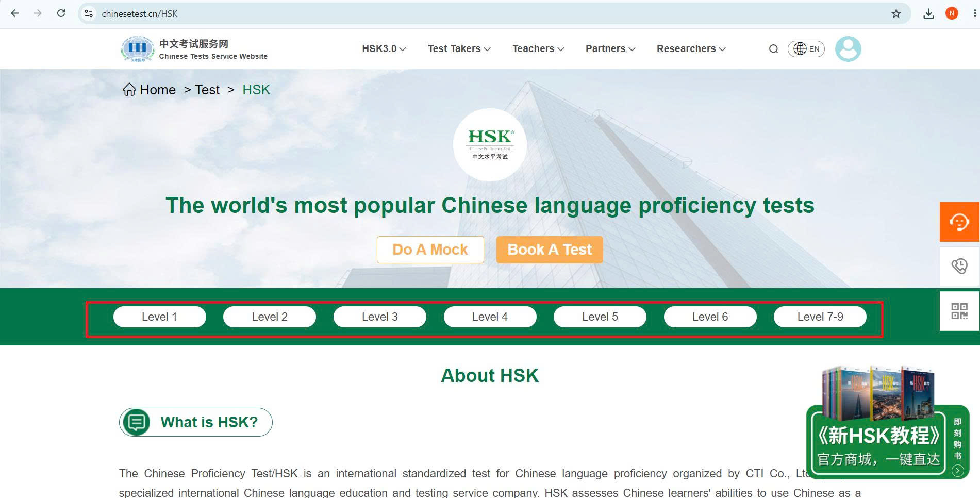Select Level 4 tab

click(x=490, y=317)
